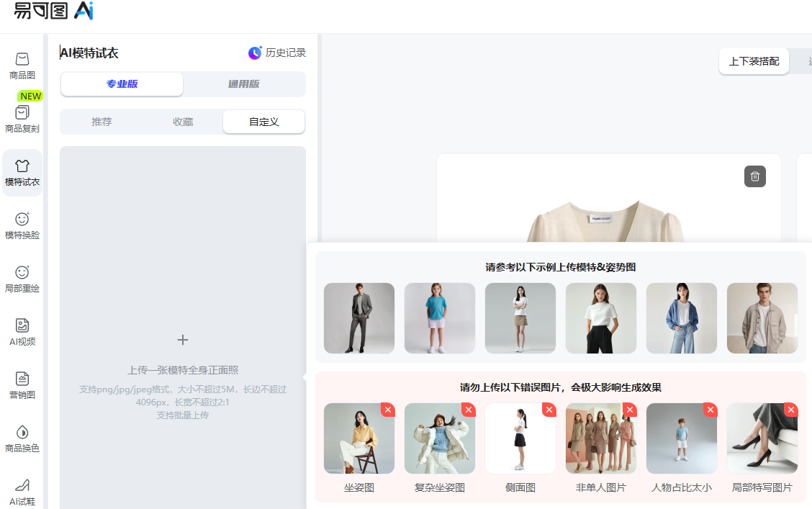Click the 请参考以下示例上传模特&姿势图 heading
The image size is (812, 509).
tap(560, 267)
